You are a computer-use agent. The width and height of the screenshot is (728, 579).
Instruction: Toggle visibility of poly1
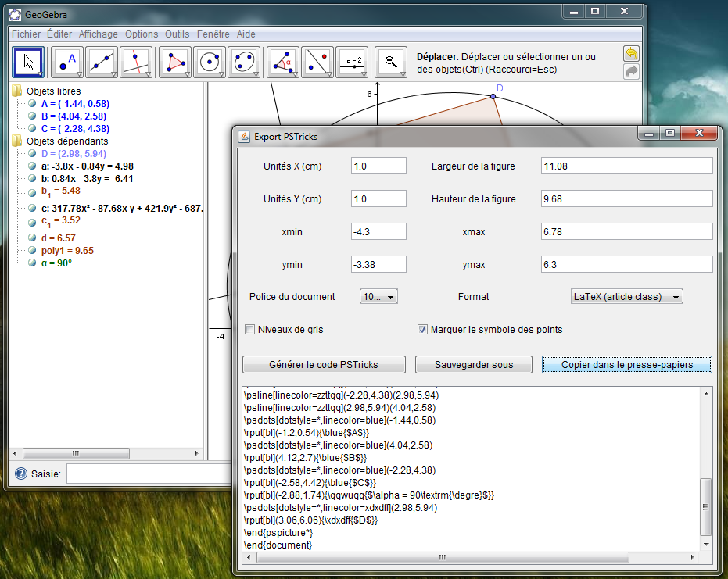point(32,251)
